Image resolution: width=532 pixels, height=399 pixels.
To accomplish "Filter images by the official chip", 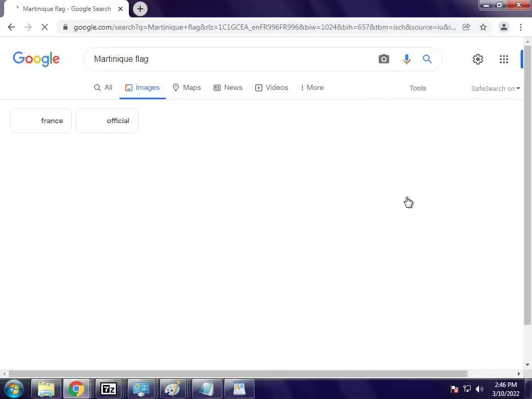I will coord(107,121).
